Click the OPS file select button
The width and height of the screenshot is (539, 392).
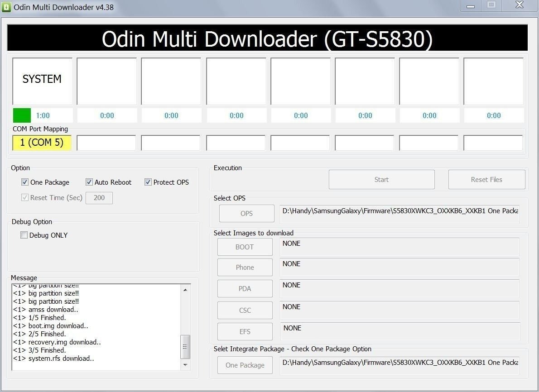[246, 213]
